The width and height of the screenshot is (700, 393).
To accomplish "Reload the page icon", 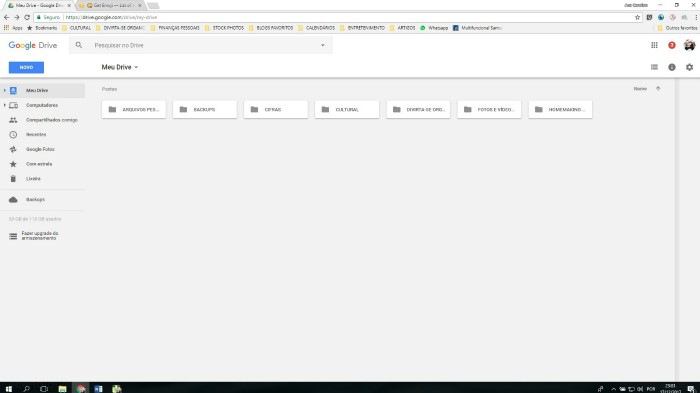I will point(27,17).
